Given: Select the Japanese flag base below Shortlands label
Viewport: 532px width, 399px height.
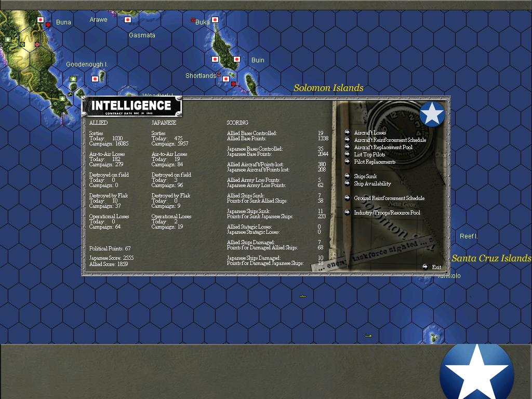Looking at the screenshot, I should click(226, 79).
